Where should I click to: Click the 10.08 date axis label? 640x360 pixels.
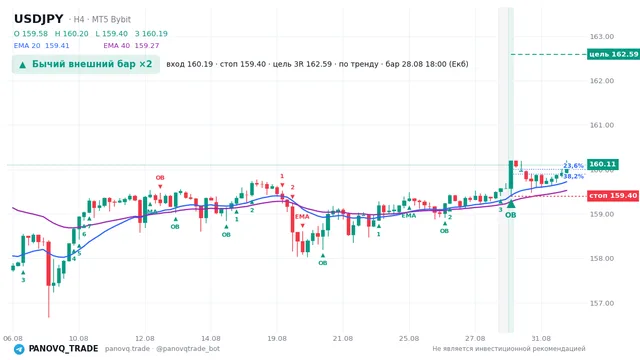pos(78,338)
